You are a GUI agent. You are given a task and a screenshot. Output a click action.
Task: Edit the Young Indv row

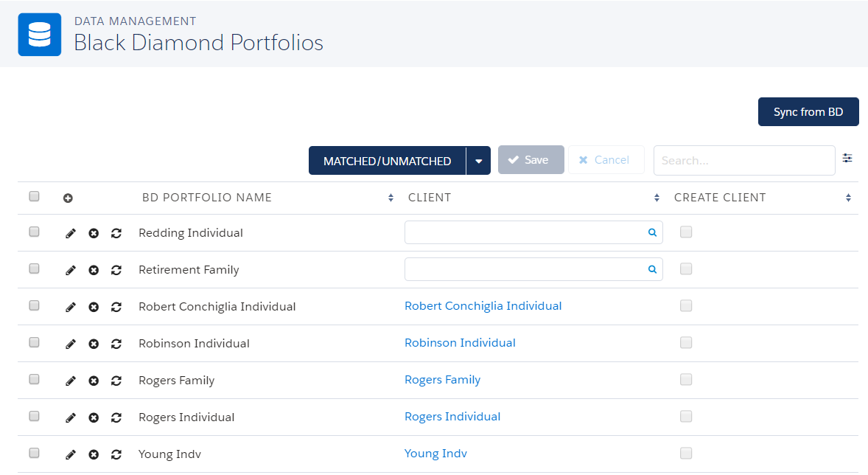point(70,454)
